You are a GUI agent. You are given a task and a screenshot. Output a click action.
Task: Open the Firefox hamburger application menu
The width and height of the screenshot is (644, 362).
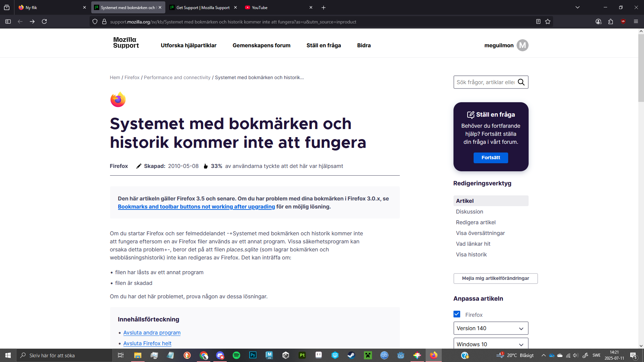(x=636, y=21)
